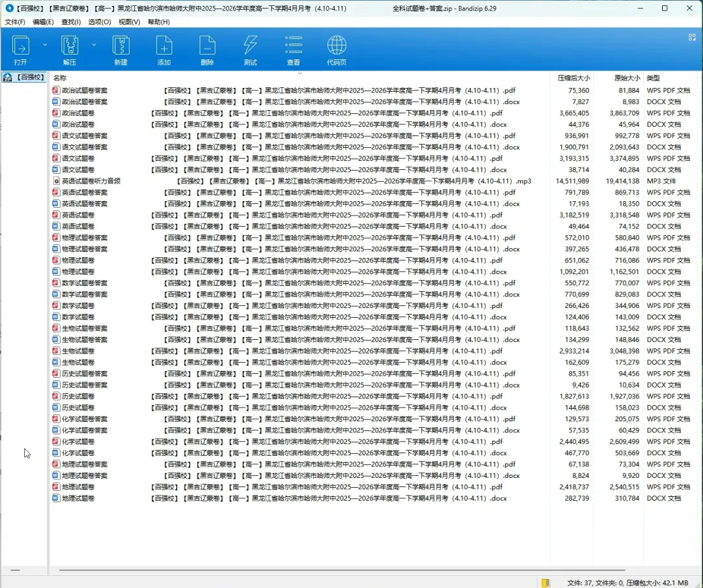Select the 语文试题卷 .pdf file name
Image resolution: width=703 pixels, height=588 pixels.
[x=283, y=158]
